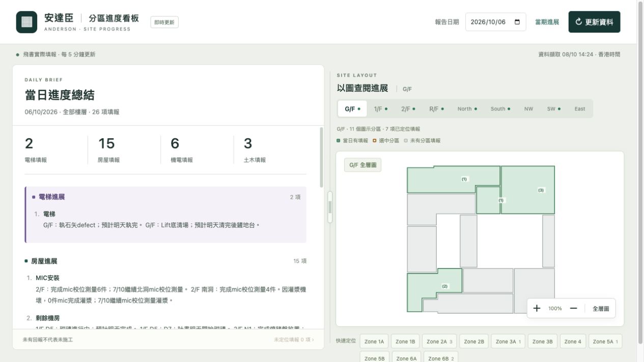Click the 機電填報 count of 6
Image resolution: width=644 pixels, height=362 pixels.
click(175, 143)
